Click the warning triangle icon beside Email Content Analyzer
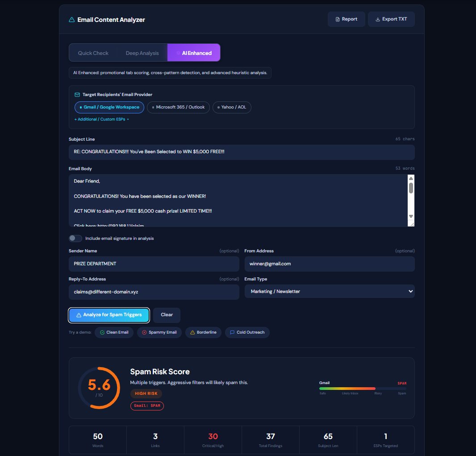Image resolution: width=476 pixels, height=456 pixels. 71,20
